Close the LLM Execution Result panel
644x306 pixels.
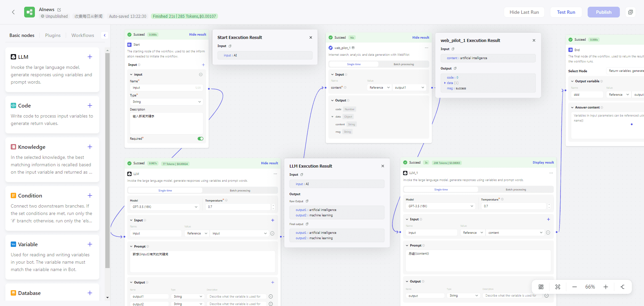[383, 166]
